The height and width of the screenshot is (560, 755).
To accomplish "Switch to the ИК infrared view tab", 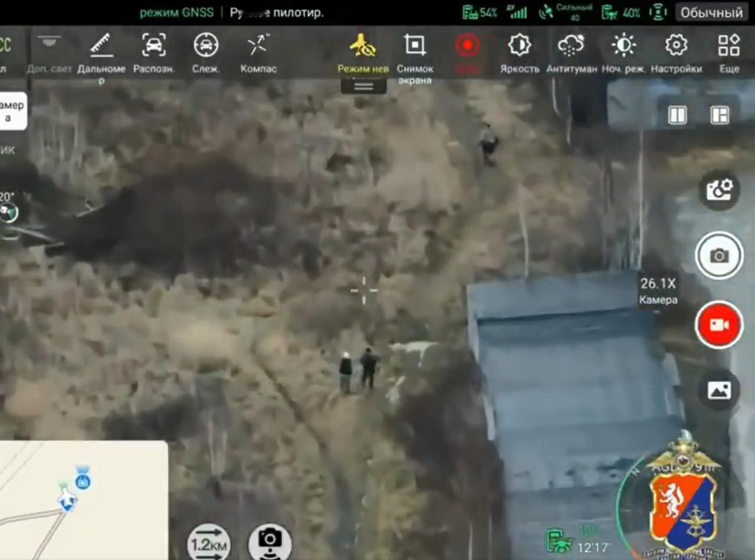I will pos(8,150).
